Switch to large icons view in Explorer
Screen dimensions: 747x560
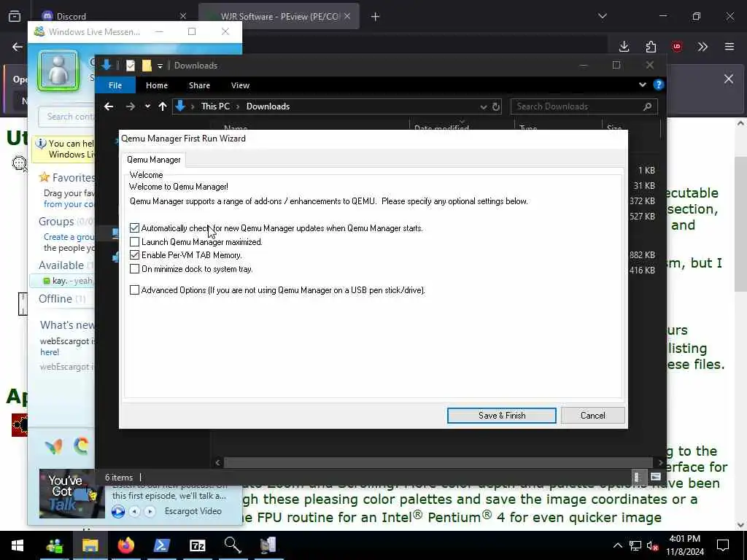656,477
